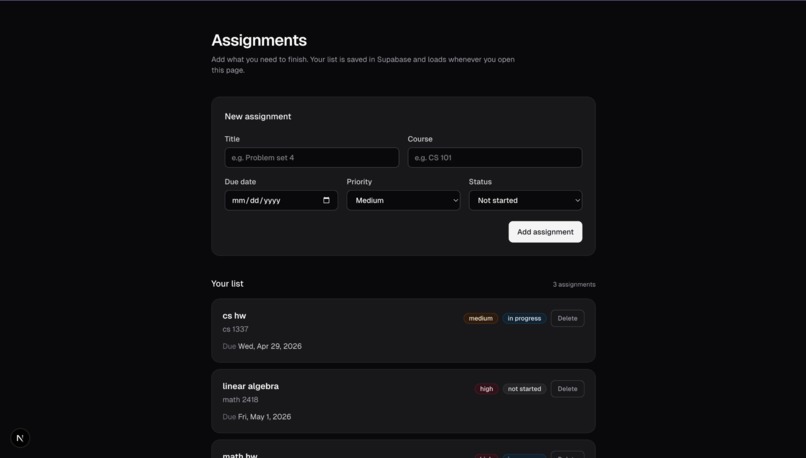Click the Due date field label
806x458 pixels.
point(240,181)
